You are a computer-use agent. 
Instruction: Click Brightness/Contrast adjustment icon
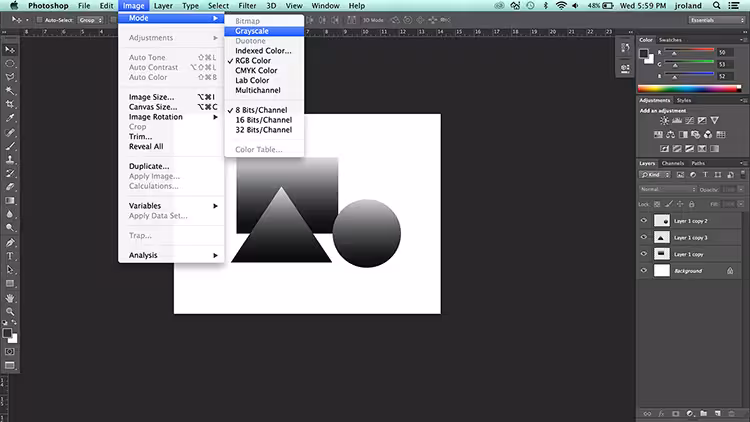coord(664,121)
